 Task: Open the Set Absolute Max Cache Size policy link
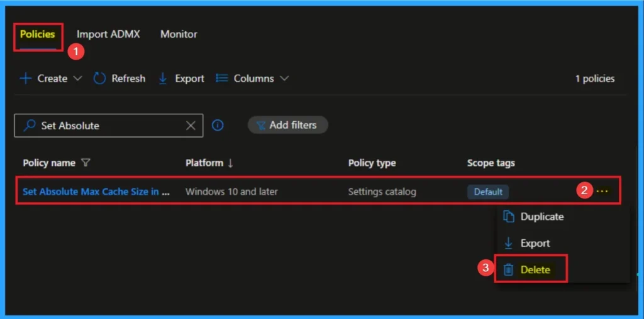click(96, 192)
